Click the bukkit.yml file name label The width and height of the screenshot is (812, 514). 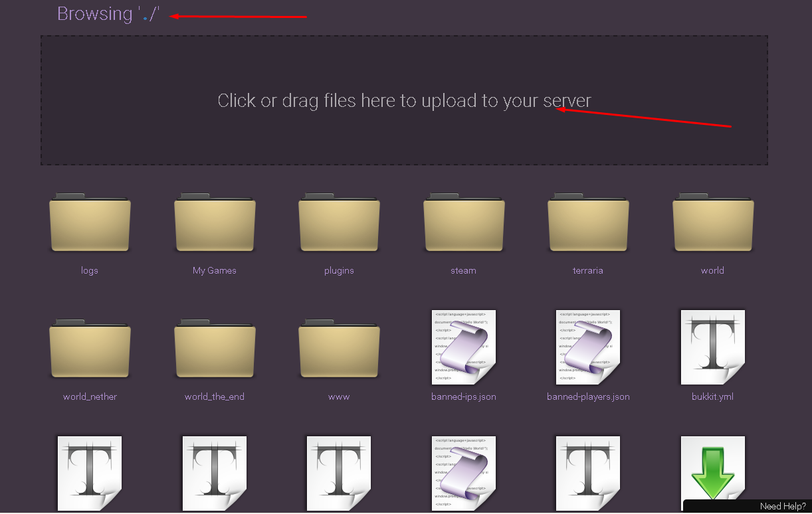click(x=712, y=396)
